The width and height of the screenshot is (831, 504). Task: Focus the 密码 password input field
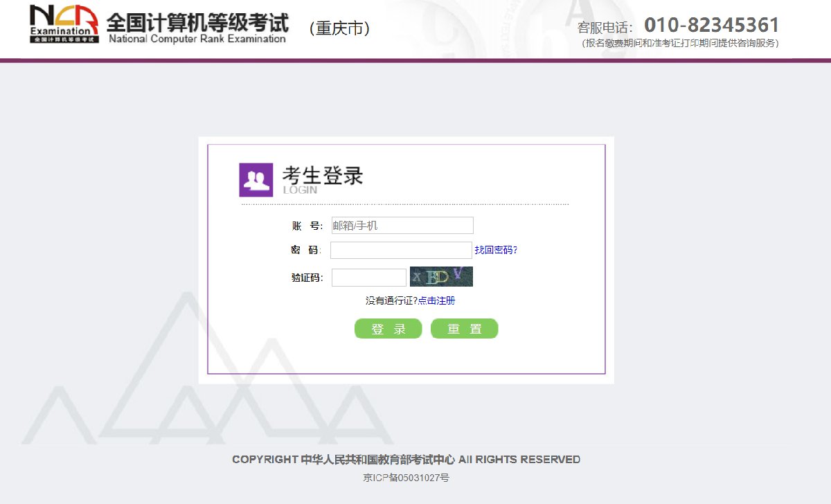click(x=401, y=251)
